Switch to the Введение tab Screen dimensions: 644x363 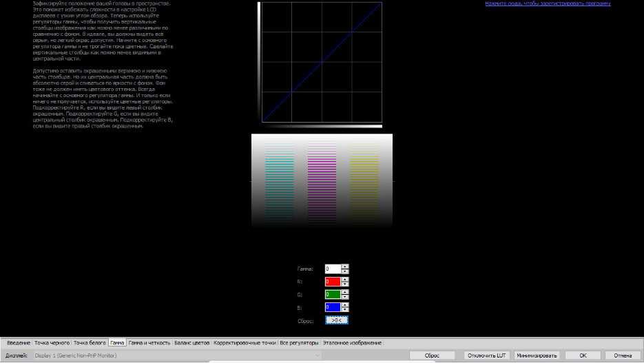(x=19, y=342)
